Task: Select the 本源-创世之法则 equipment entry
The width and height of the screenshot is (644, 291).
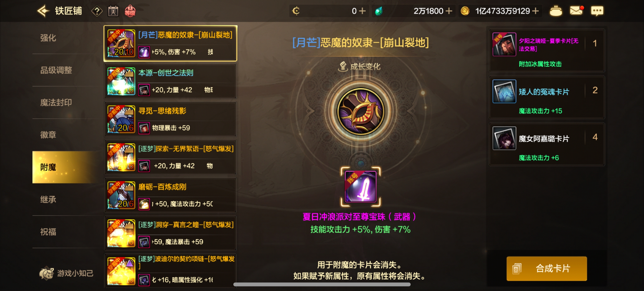Action: click(170, 81)
